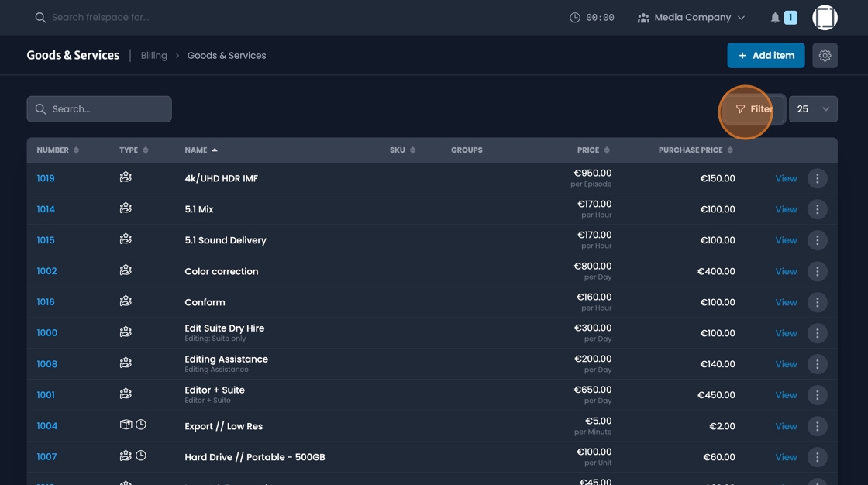Viewport: 868px width, 485px height.
Task: Click the notification bell icon
Action: tap(775, 16)
